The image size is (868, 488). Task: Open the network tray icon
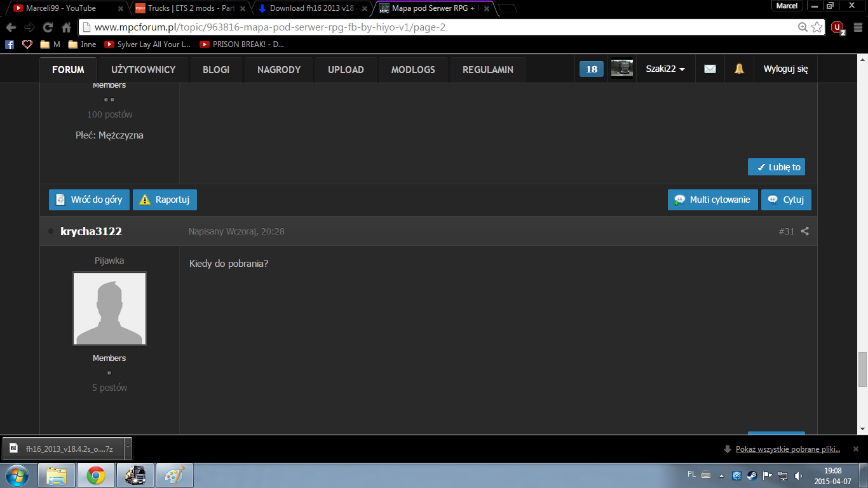click(x=783, y=475)
